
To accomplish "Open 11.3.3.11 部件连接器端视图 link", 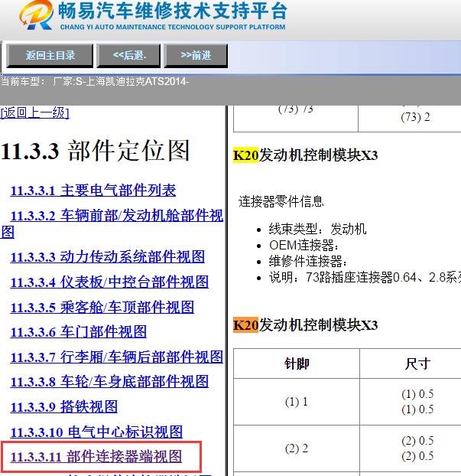I will 96,457.
